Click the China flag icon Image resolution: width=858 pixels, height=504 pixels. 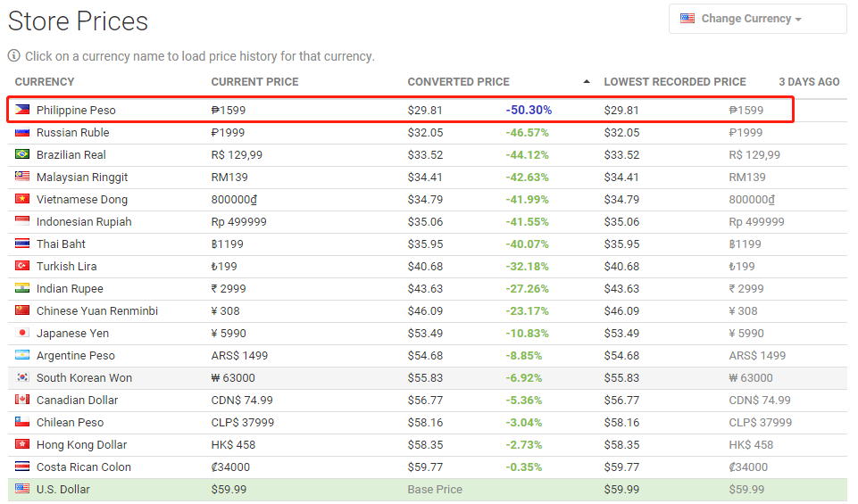tap(22, 310)
